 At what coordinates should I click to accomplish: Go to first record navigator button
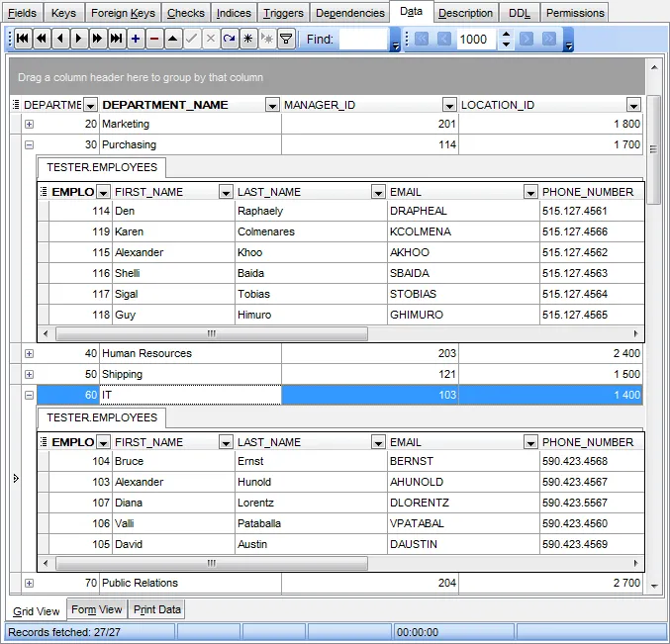(x=23, y=39)
